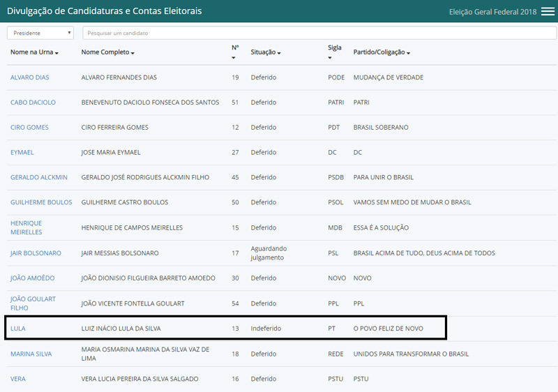Open candidate LULA link
Screen dimensions: 558x392
pyautogui.click(x=18, y=329)
